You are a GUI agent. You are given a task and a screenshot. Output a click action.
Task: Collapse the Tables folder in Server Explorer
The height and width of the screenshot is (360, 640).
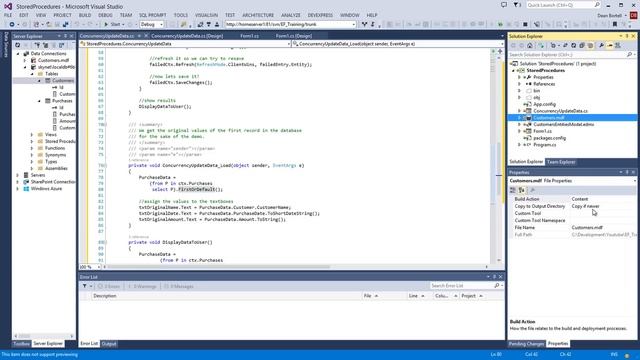32,74
